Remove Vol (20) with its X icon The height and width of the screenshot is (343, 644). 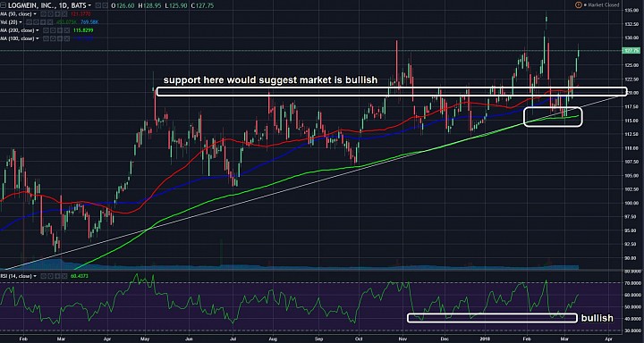pyautogui.click(x=50, y=22)
